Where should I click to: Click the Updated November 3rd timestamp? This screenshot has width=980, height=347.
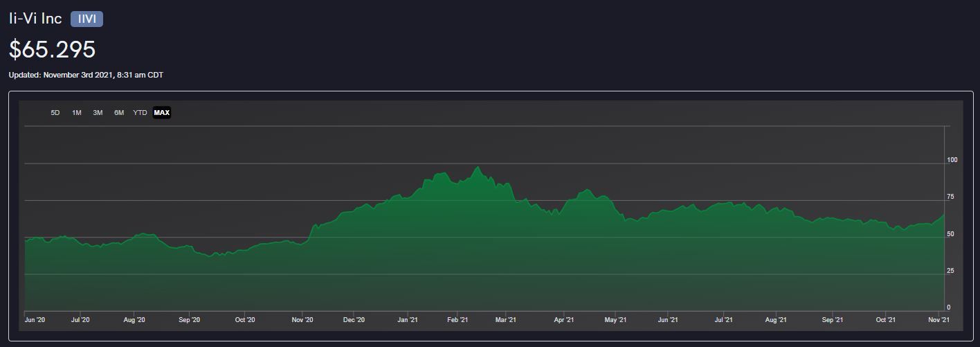point(86,75)
